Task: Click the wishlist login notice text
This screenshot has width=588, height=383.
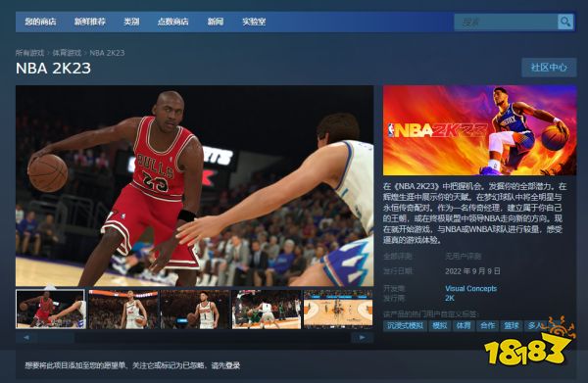Action: coord(132,365)
